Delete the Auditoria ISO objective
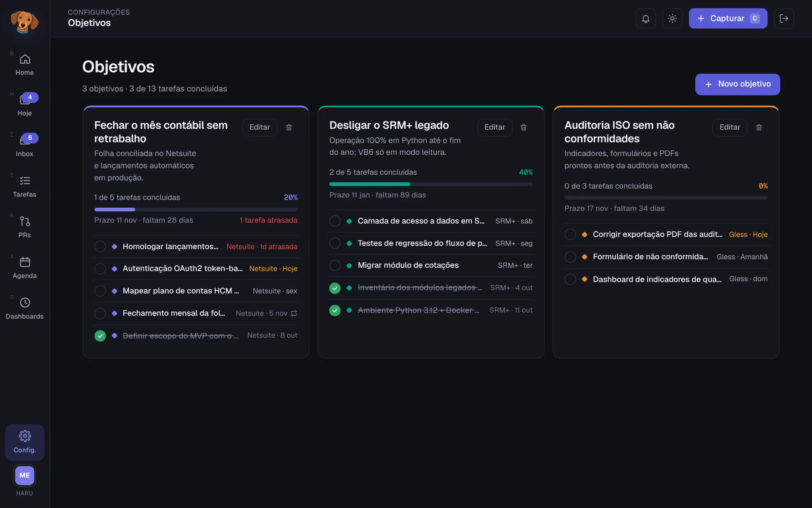 click(x=759, y=127)
